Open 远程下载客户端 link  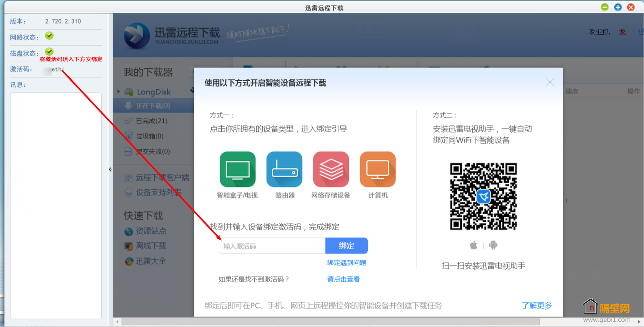(x=163, y=178)
